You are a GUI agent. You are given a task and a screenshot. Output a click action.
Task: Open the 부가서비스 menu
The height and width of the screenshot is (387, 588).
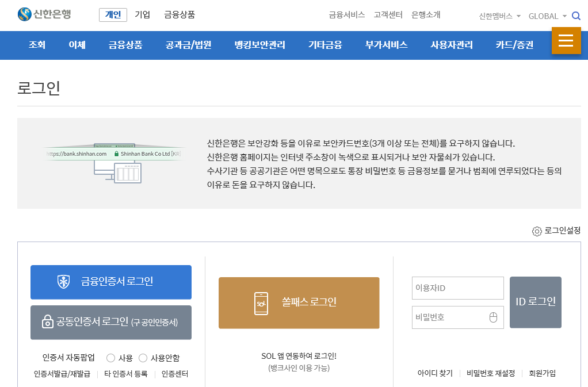[386, 45]
